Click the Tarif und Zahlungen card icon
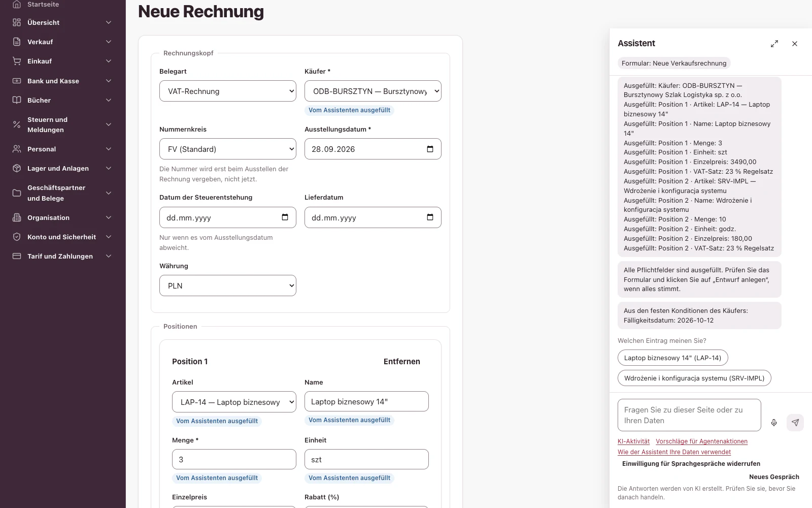 pyautogui.click(x=17, y=256)
